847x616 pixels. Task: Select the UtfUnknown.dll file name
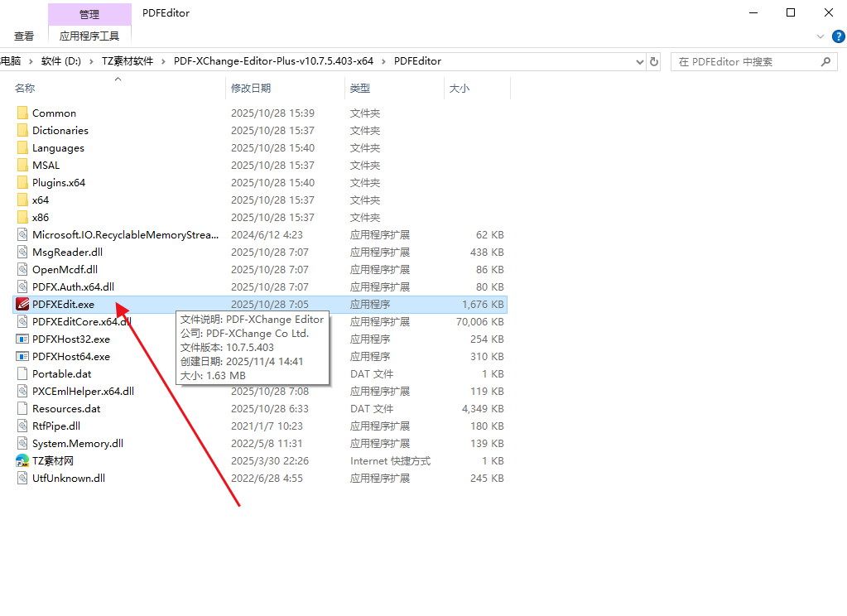(69, 479)
